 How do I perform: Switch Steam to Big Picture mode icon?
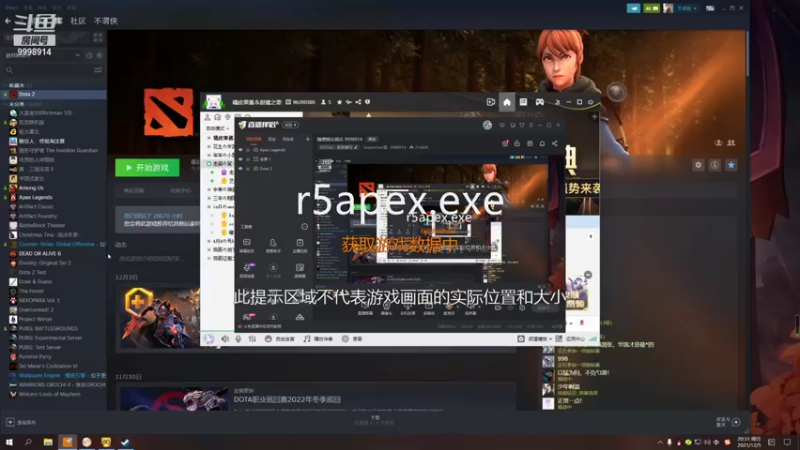click(710, 8)
